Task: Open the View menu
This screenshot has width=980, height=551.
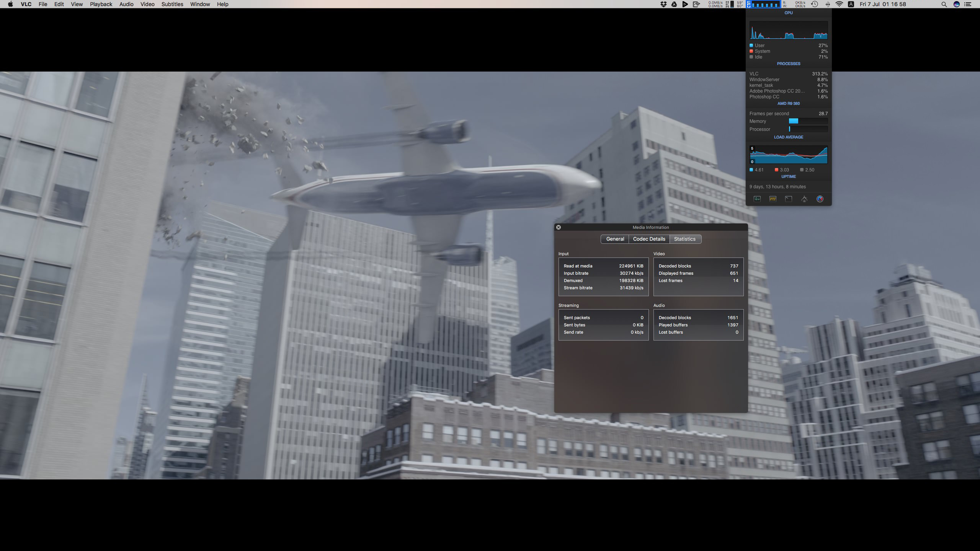Action: pos(77,4)
